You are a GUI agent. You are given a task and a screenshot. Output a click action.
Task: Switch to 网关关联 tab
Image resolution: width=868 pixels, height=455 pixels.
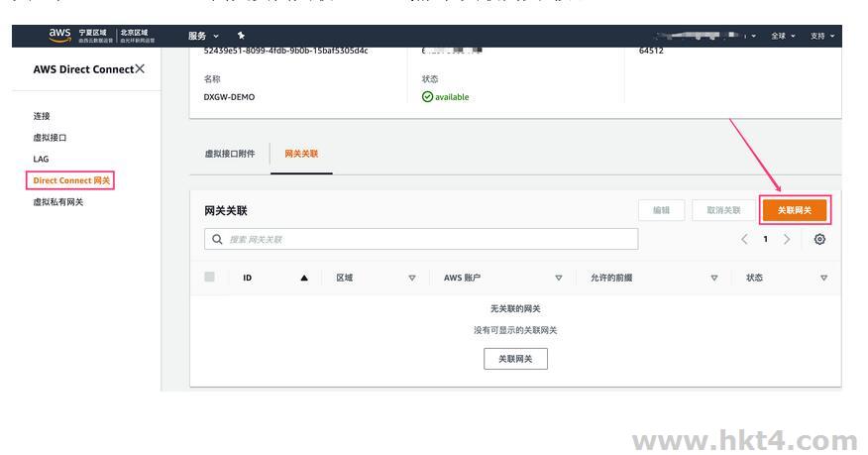(x=301, y=154)
